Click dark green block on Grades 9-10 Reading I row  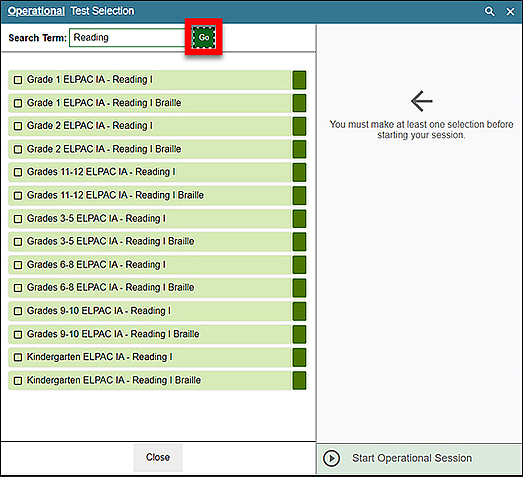299,311
